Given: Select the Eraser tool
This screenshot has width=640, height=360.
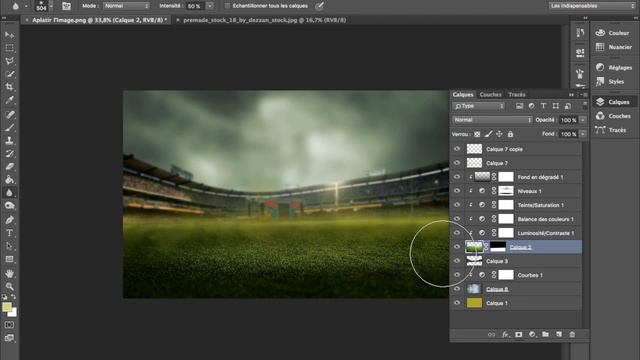Looking at the screenshot, I should (x=9, y=167).
